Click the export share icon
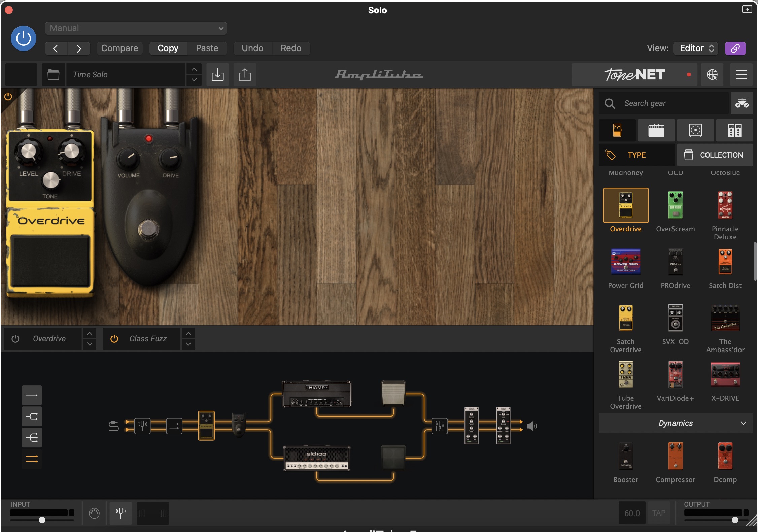Viewport: 758px width, 532px height. pyautogui.click(x=245, y=74)
